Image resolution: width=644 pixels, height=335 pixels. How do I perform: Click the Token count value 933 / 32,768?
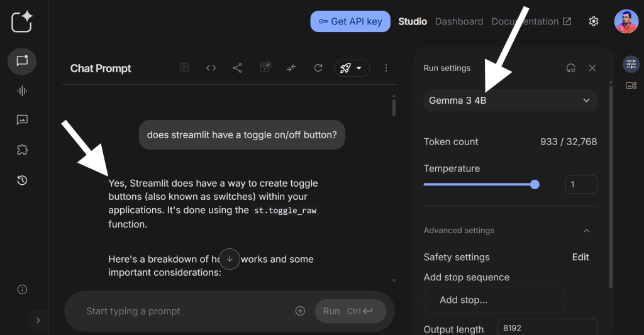coord(569,141)
